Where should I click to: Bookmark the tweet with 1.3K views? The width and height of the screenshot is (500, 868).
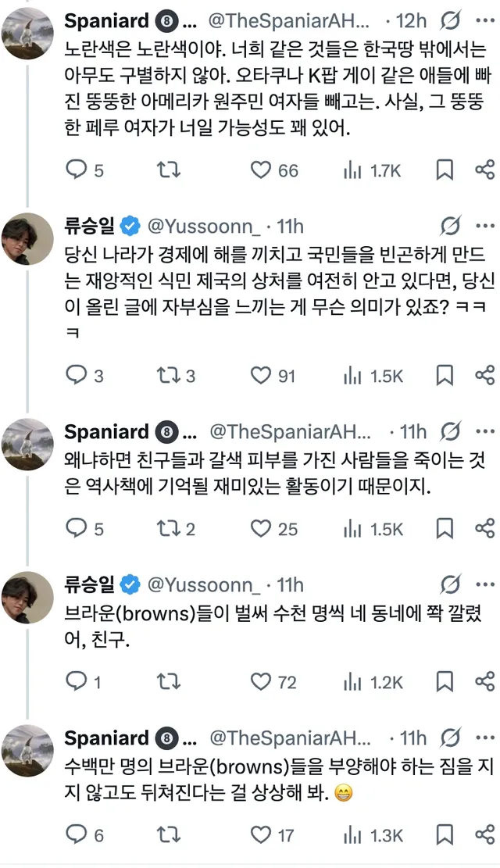click(x=444, y=834)
